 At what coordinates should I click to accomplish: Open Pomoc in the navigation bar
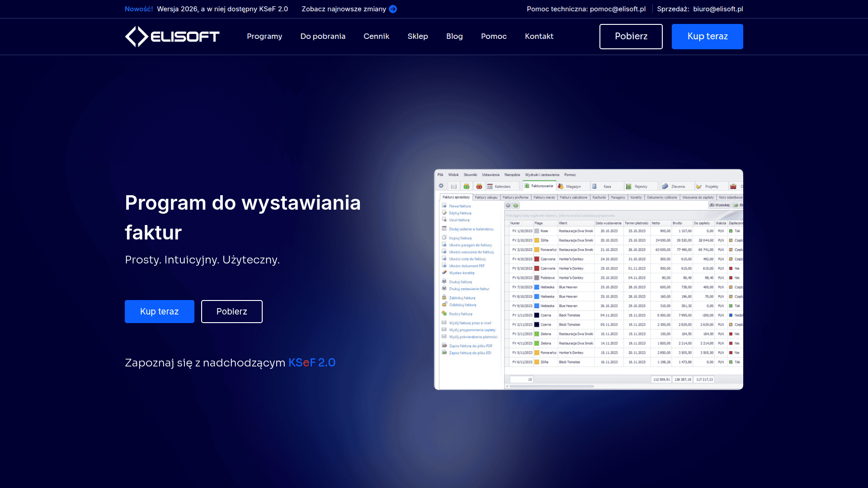pos(494,36)
